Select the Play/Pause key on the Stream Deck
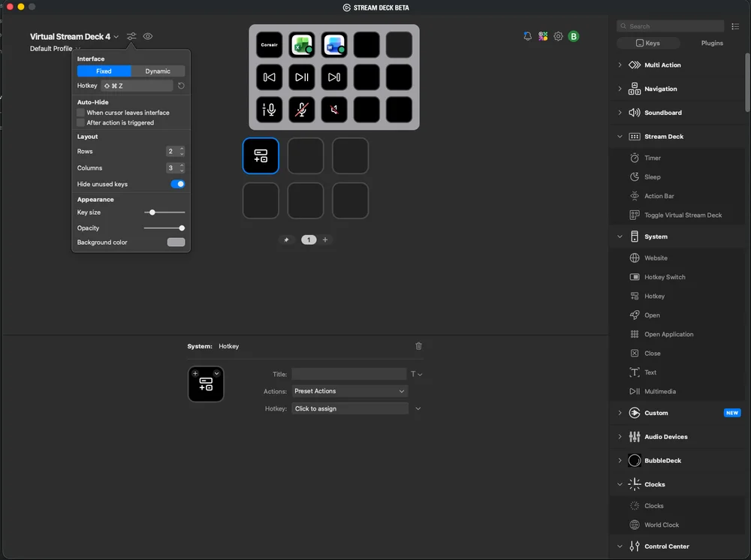 click(x=301, y=77)
